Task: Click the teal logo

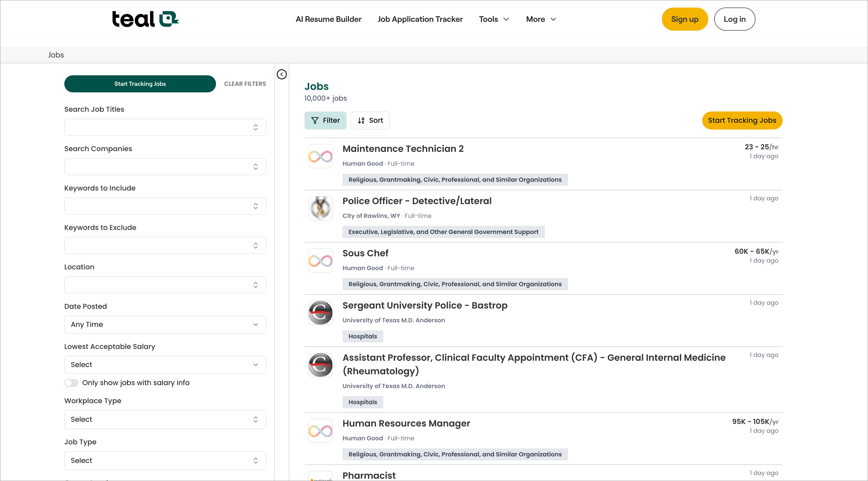Action: 145,19
